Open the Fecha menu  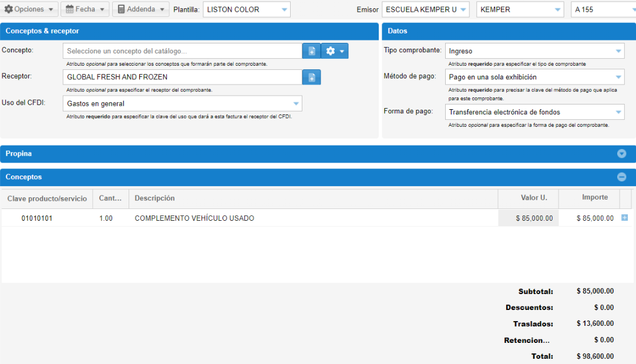85,9
